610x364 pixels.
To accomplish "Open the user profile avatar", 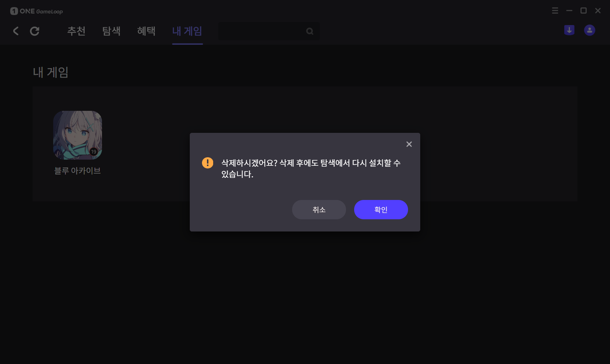I will [x=590, y=30].
